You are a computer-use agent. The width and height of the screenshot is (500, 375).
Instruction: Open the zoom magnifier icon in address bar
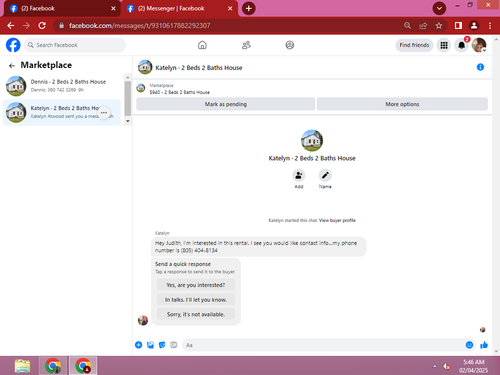[x=407, y=25]
